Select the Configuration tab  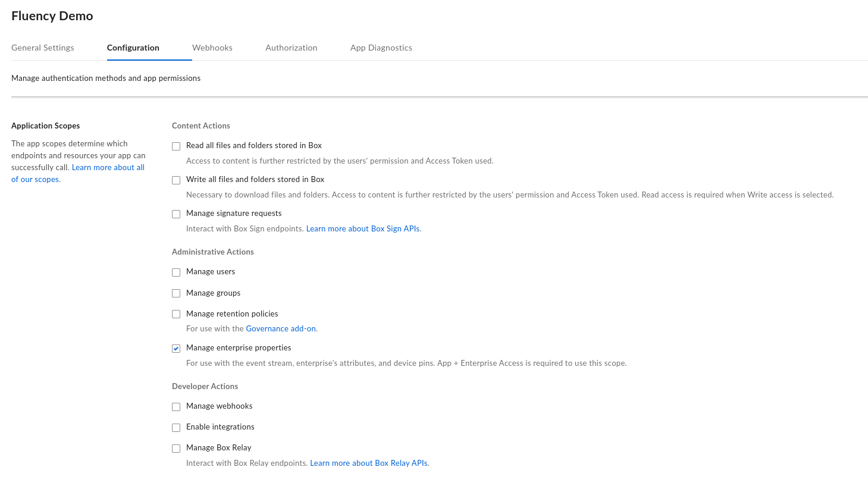coord(133,48)
